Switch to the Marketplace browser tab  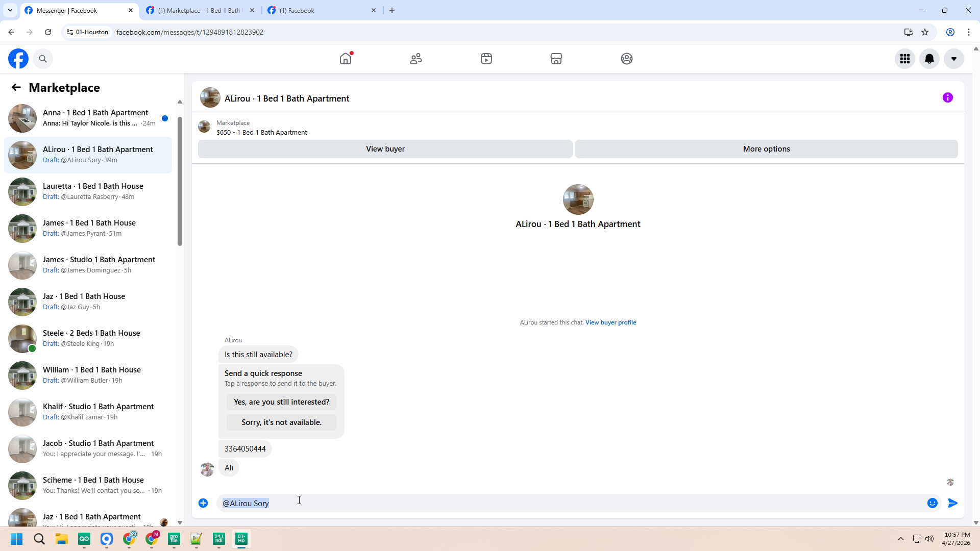[x=199, y=10]
